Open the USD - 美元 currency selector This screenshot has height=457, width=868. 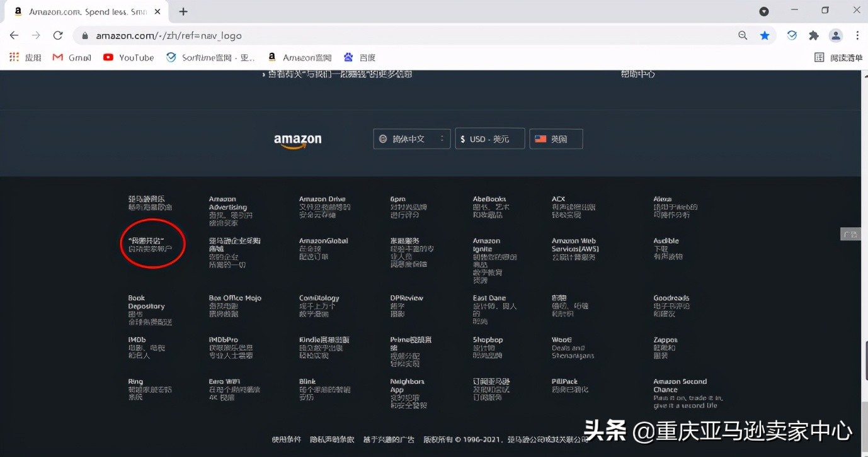tap(489, 138)
